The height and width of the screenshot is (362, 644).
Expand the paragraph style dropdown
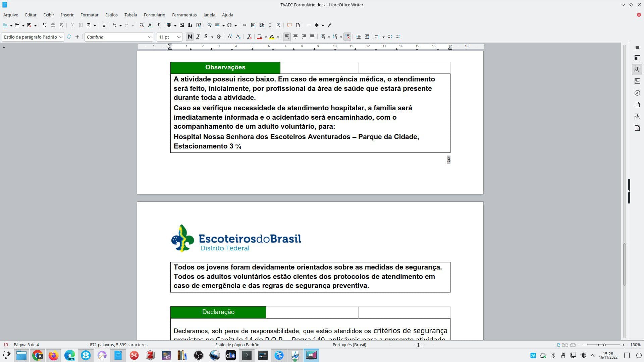pyautogui.click(x=61, y=37)
